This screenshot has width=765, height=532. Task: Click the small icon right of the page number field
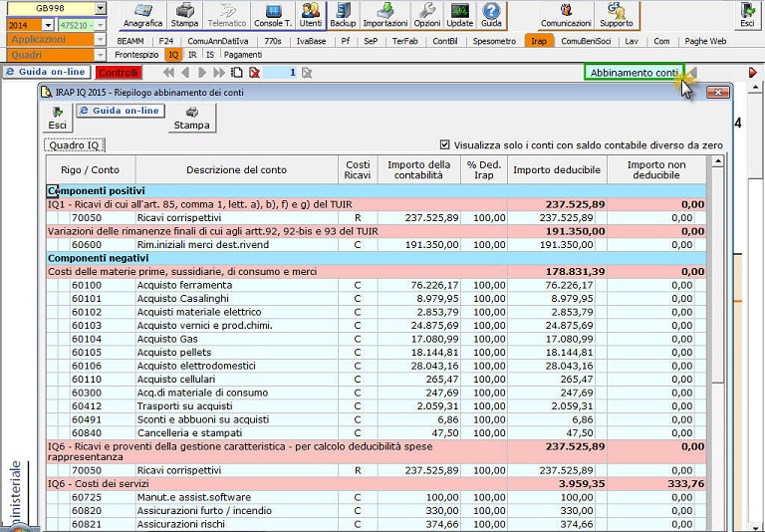coord(307,73)
